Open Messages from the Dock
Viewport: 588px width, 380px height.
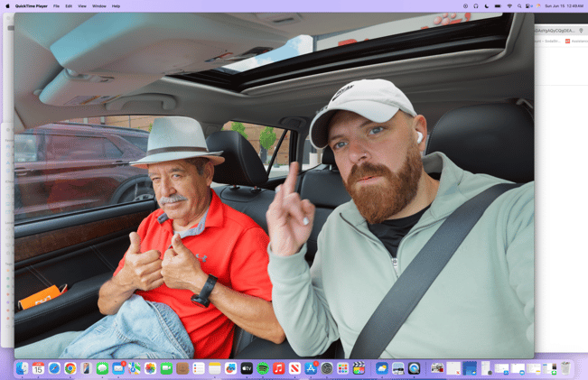[x=102, y=368]
